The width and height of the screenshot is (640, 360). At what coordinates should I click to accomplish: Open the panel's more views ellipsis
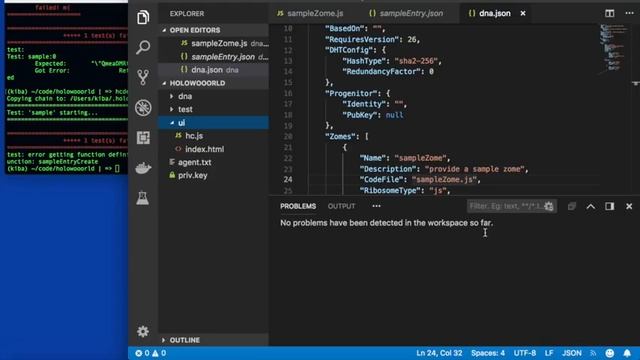coord(376,206)
